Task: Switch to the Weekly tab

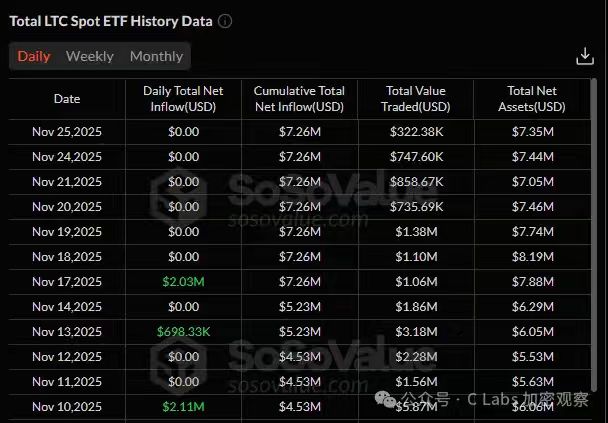Action: [x=90, y=57]
